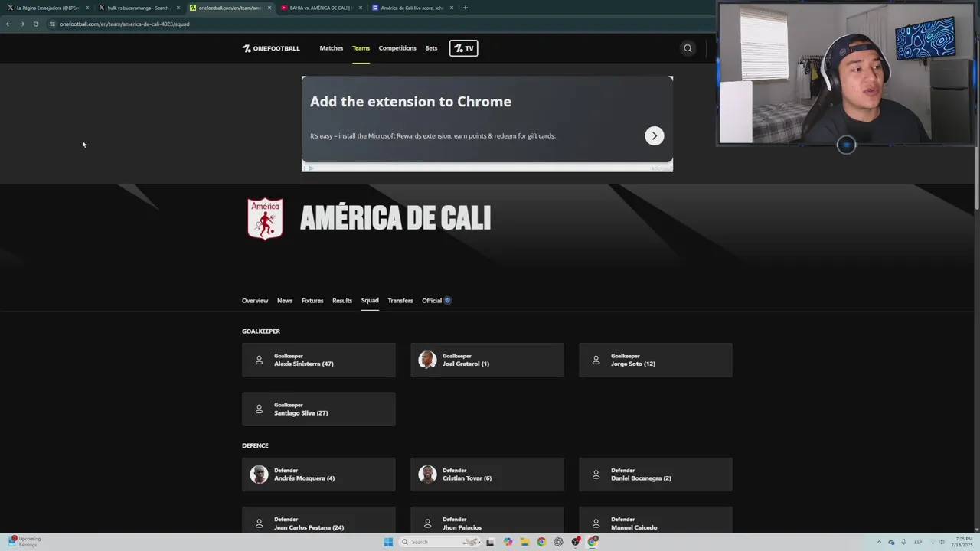Switch to the Overview tab
This screenshot has width=980, height=551.
coord(255,301)
